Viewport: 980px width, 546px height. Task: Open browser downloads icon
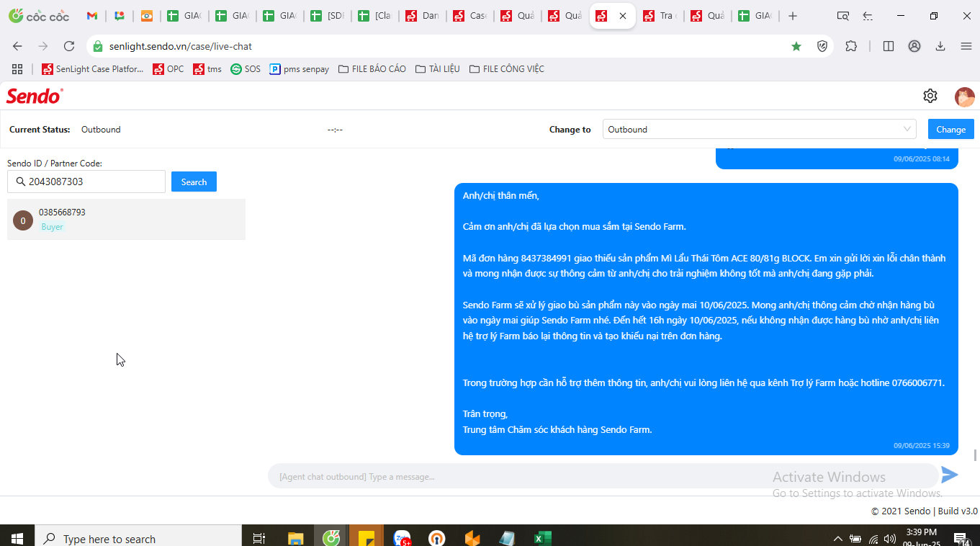coord(940,46)
